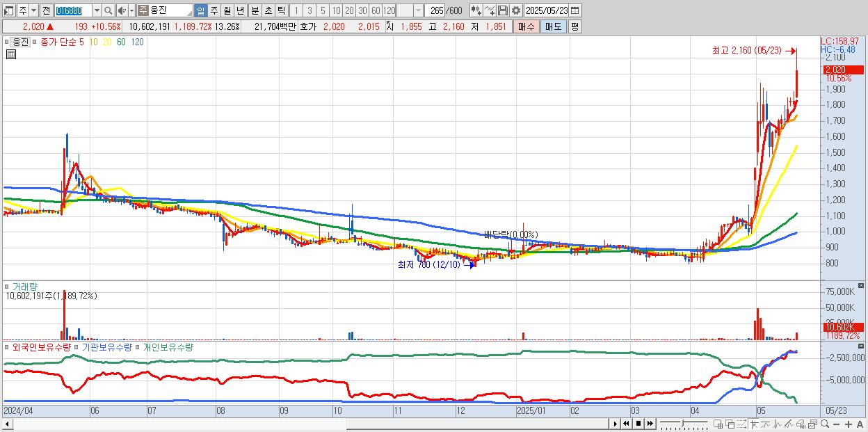The width and height of the screenshot is (868, 432).
Task: Click the 평 button
Action: click(574, 26)
